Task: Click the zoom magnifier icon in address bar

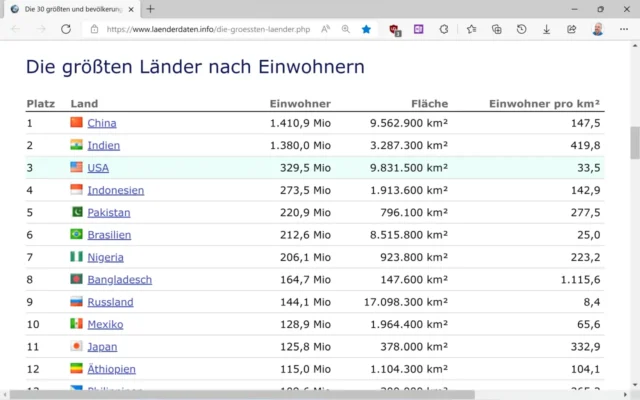Action: (346, 30)
